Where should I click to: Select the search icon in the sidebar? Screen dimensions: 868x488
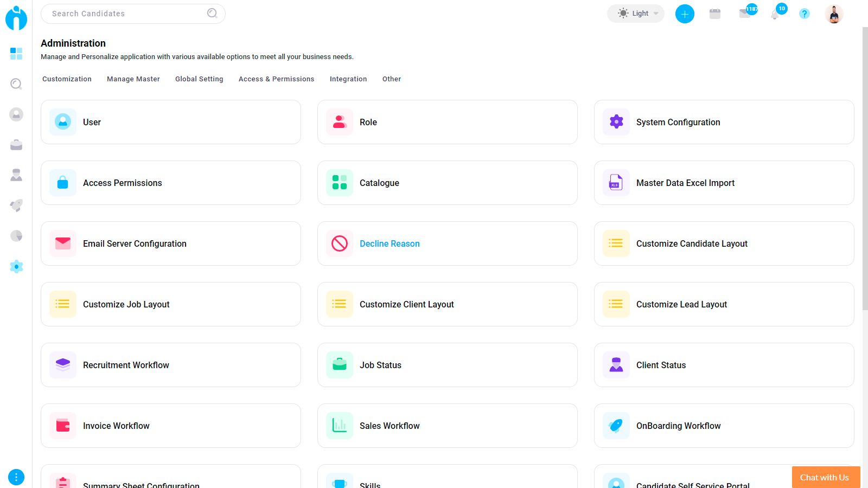16,84
